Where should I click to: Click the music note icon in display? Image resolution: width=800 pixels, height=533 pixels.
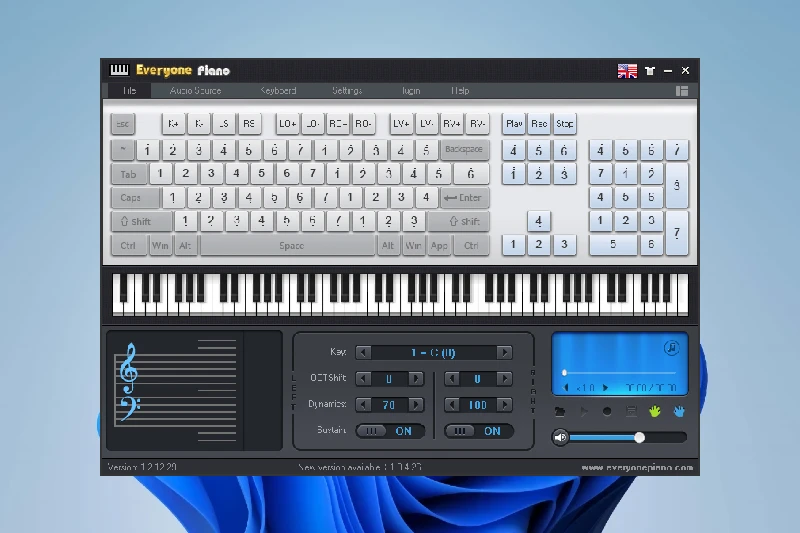671,348
